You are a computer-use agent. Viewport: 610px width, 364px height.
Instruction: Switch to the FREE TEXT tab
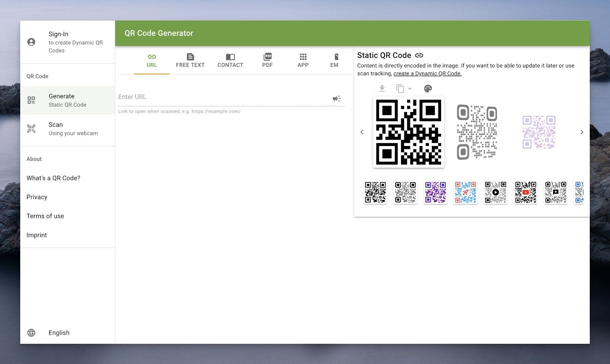coord(190,61)
